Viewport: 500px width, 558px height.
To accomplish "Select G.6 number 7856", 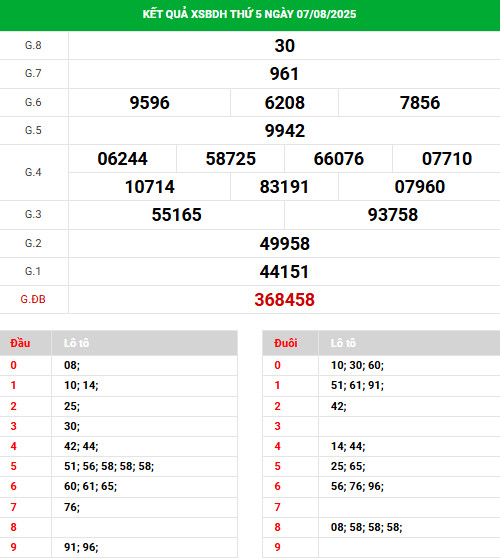I will click(420, 103).
